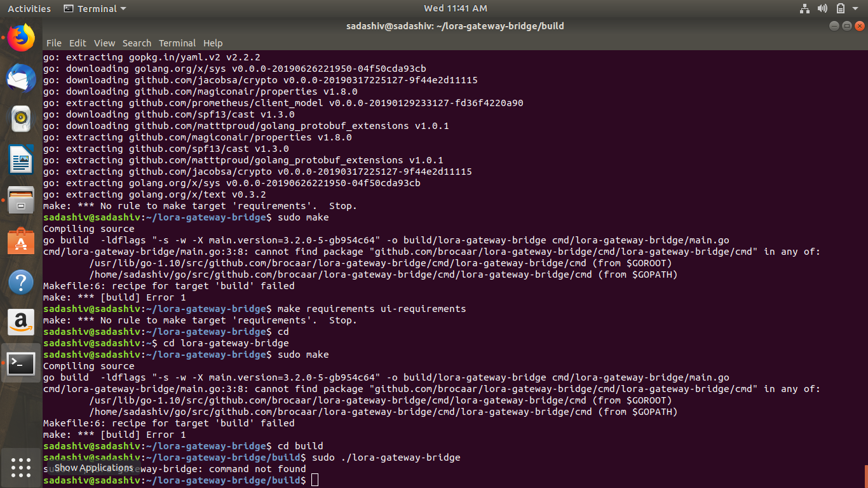Open LibreOffice Writer from the dock

click(21, 159)
